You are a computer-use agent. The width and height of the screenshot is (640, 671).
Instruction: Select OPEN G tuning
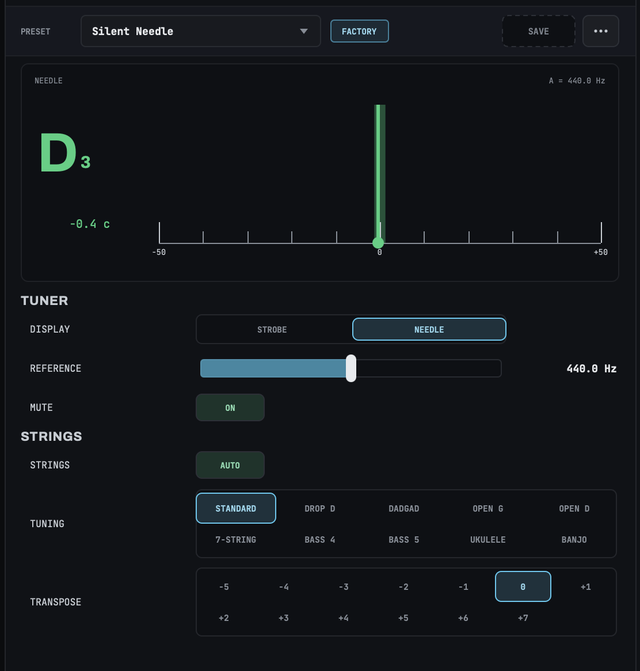488,508
